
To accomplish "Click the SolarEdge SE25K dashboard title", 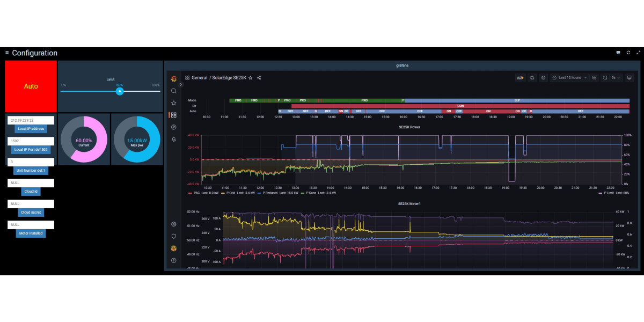I will tap(229, 78).
